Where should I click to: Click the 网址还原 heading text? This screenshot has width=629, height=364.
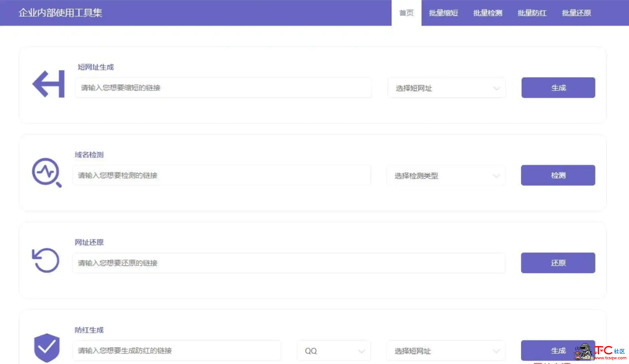pyautogui.click(x=89, y=242)
